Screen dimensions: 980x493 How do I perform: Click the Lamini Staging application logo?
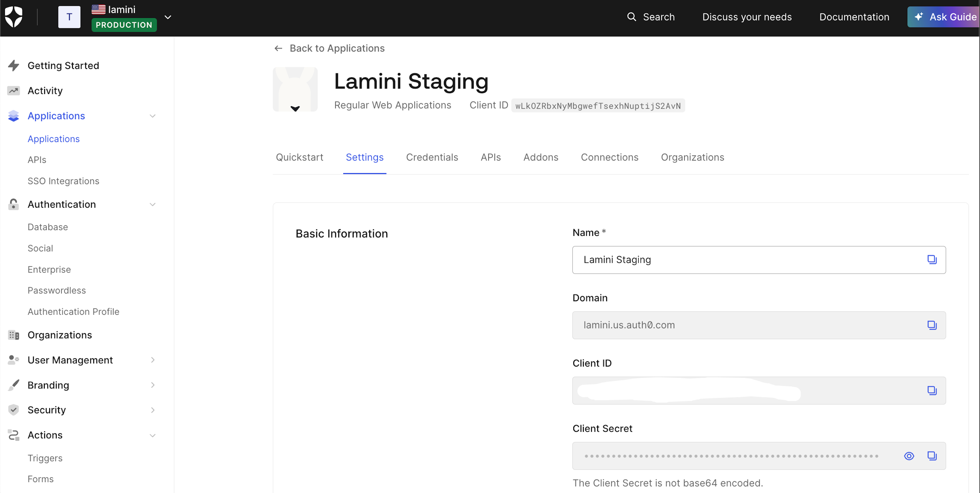[x=295, y=89]
